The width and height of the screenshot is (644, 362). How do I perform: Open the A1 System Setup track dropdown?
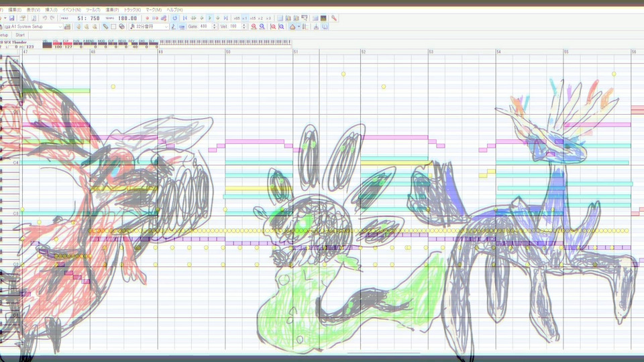60,26
